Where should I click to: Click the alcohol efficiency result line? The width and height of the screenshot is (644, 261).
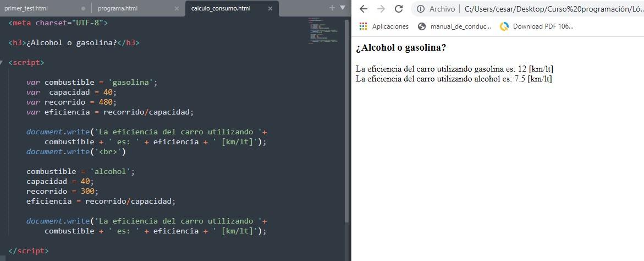pos(454,79)
